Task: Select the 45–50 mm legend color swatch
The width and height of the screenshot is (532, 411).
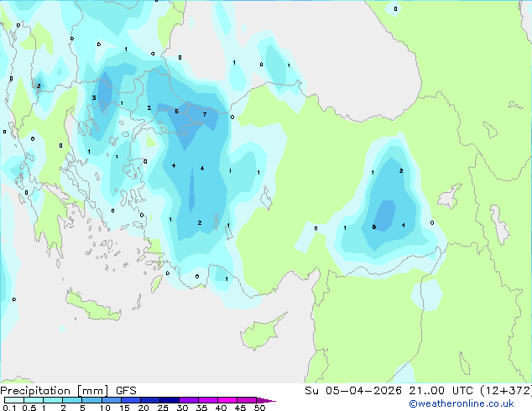Action: (247, 400)
